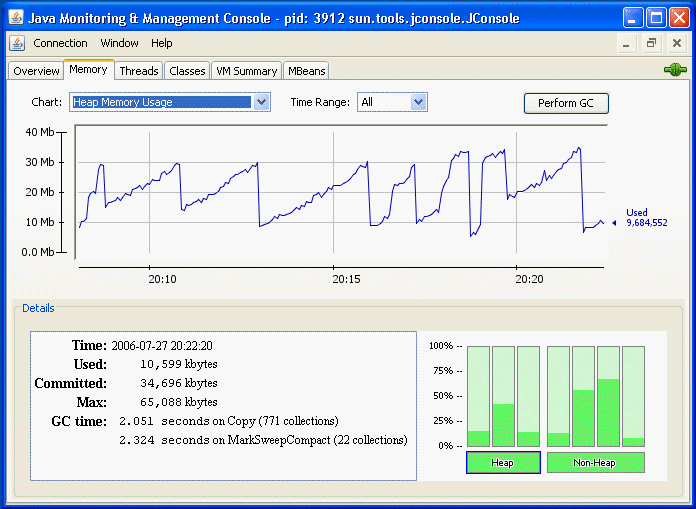The image size is (696, 509).
Task: Open the Window menu
Action: [x=120, y=43]
